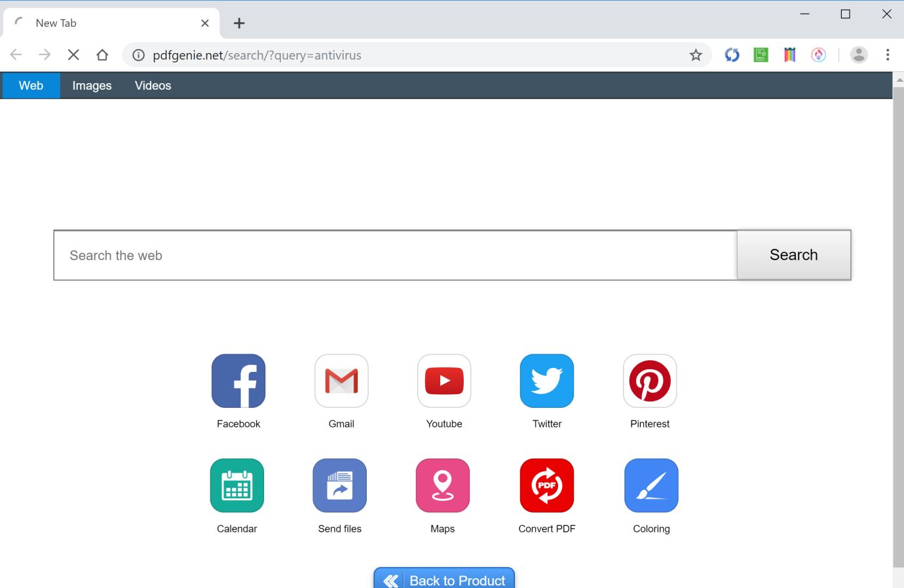This screenshot has width=904, height=588.
Task: Click the scrollbar up arrow
Action: coord(898,79)
